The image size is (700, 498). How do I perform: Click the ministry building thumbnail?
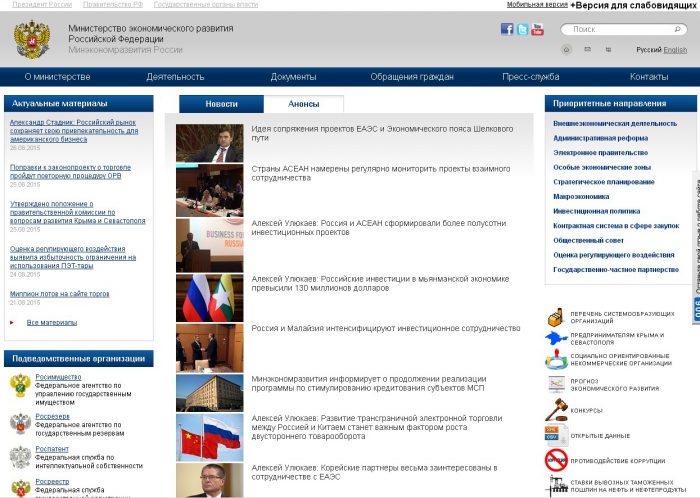[209, 393]
